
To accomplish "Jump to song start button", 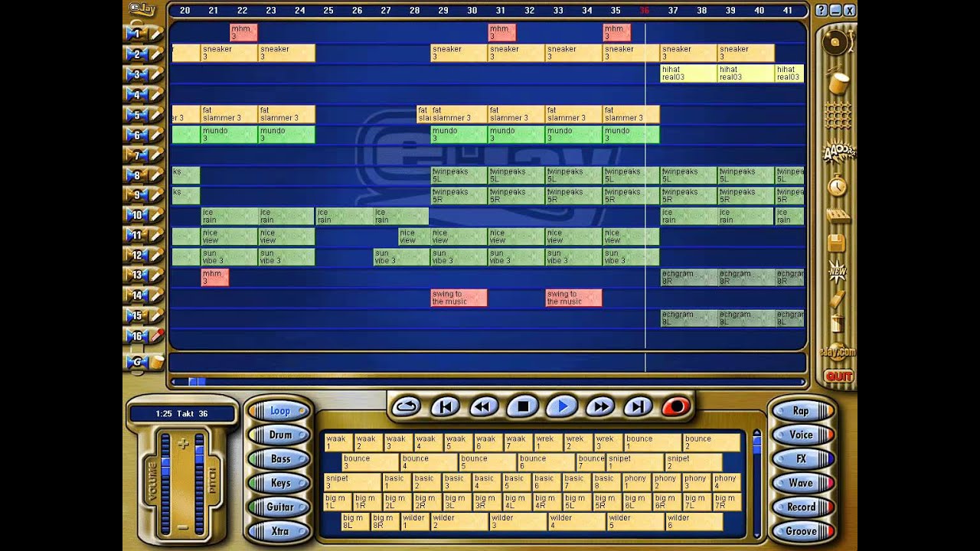I will pos(445,406).
